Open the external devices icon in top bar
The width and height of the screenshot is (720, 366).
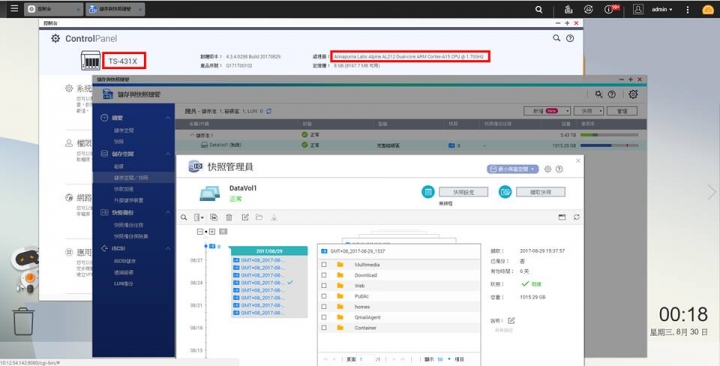coord(588,9)
